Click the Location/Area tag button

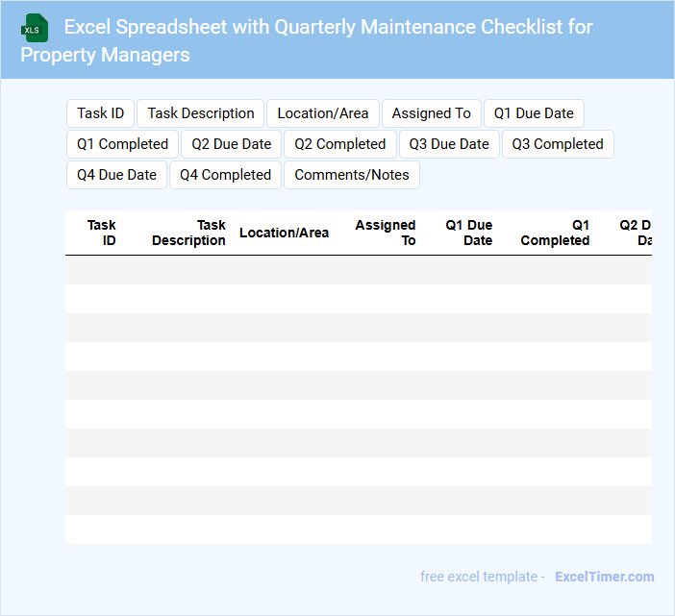(x=322, y=113)
